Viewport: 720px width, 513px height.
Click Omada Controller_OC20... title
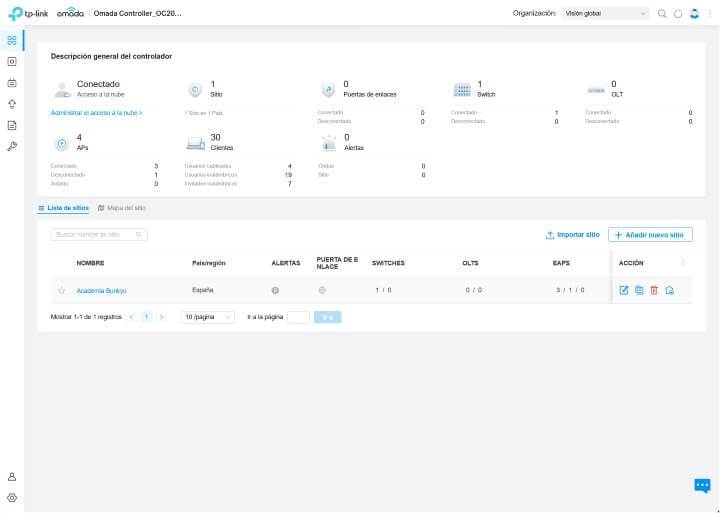pyautogui.click(x=137, y=13)
